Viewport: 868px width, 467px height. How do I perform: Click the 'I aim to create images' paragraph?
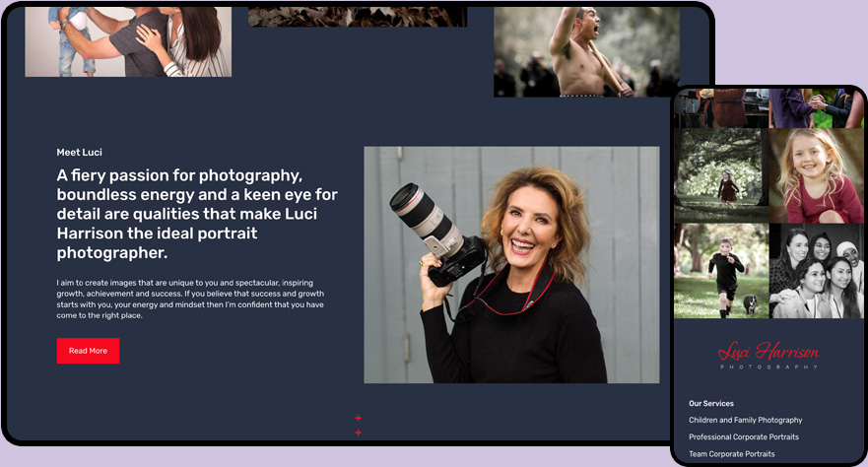tap(190, 300)
